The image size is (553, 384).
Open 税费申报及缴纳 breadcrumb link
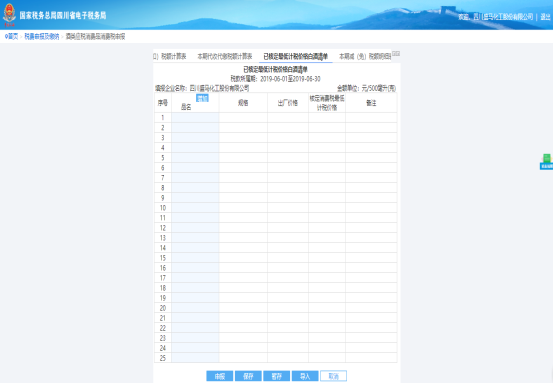coord(42,37)
